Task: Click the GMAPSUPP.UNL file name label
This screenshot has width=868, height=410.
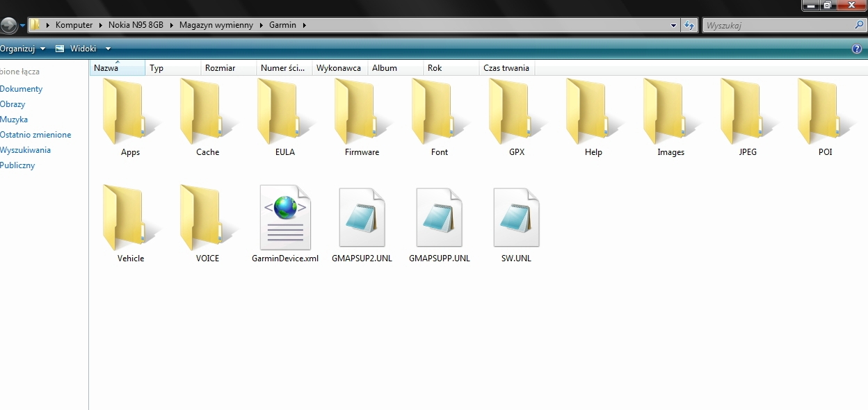Action: point(440,259)
